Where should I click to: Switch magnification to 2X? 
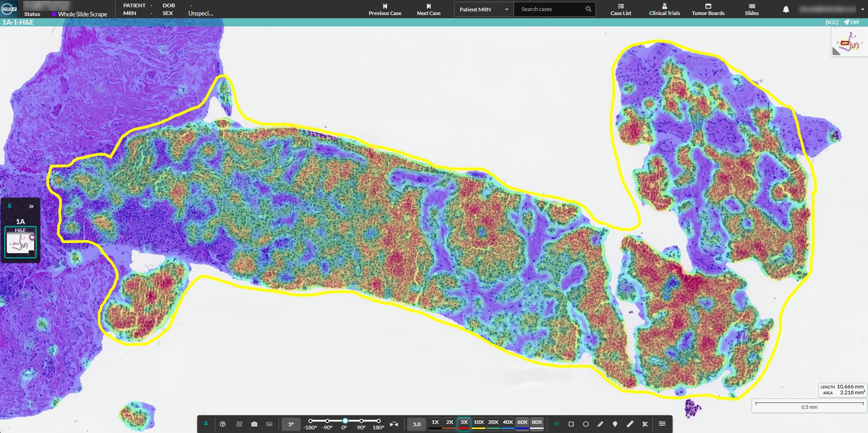click(x=449, y=423)
